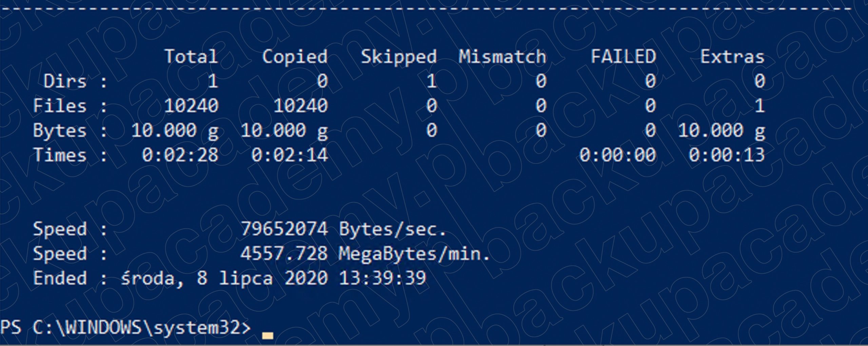Click the blinking cursor at the prompt
Image resolution: width=868 pixels, height=346 pixels.
pyautogui.click(x=268, y=335)
